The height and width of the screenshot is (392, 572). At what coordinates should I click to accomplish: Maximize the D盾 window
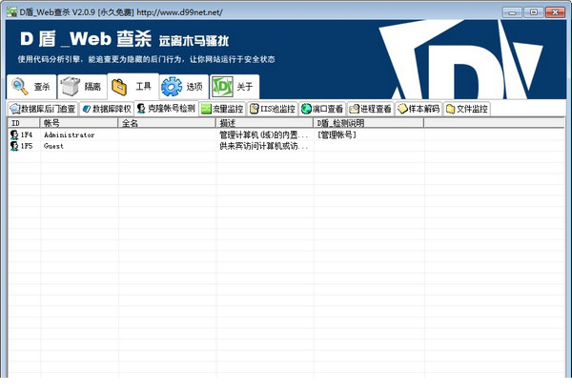[533, 12]
